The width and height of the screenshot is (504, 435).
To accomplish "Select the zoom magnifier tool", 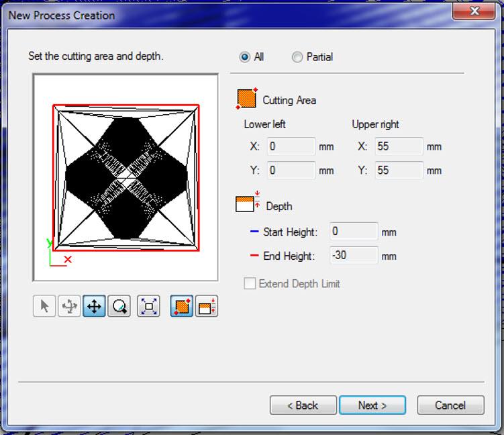I will coord(119,306).
